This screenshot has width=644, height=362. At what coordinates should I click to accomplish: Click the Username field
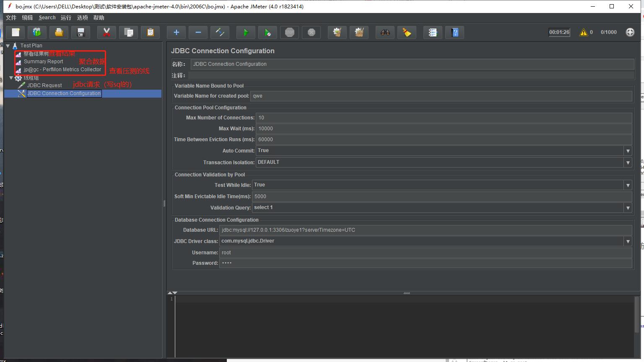click(426, 253)
